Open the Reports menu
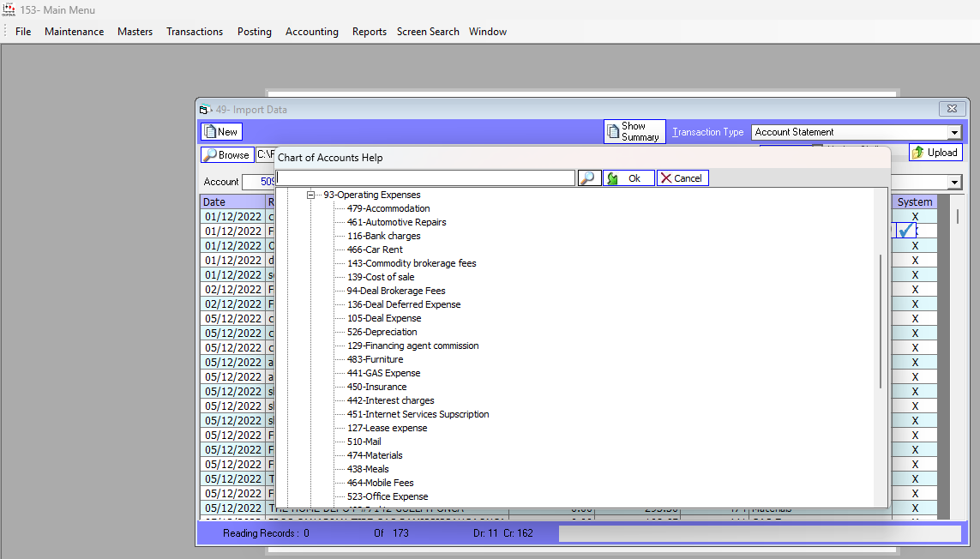This screenshot has height=559, width=980. coord(370,31)
